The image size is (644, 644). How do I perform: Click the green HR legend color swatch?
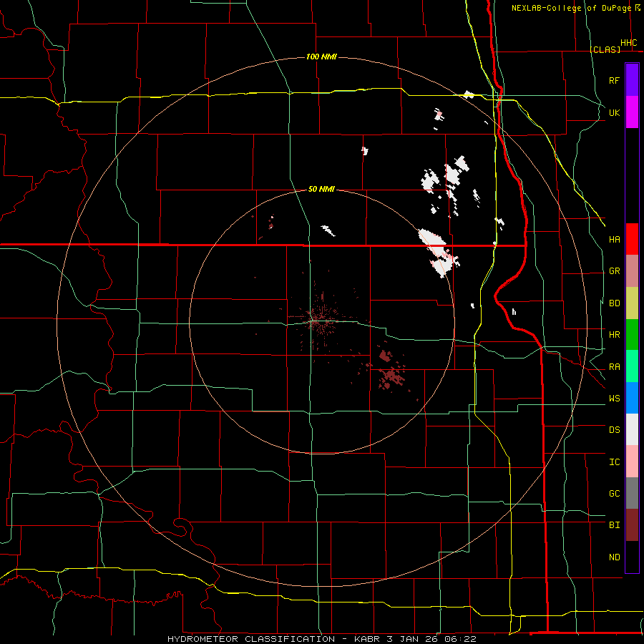pos(632,335)
